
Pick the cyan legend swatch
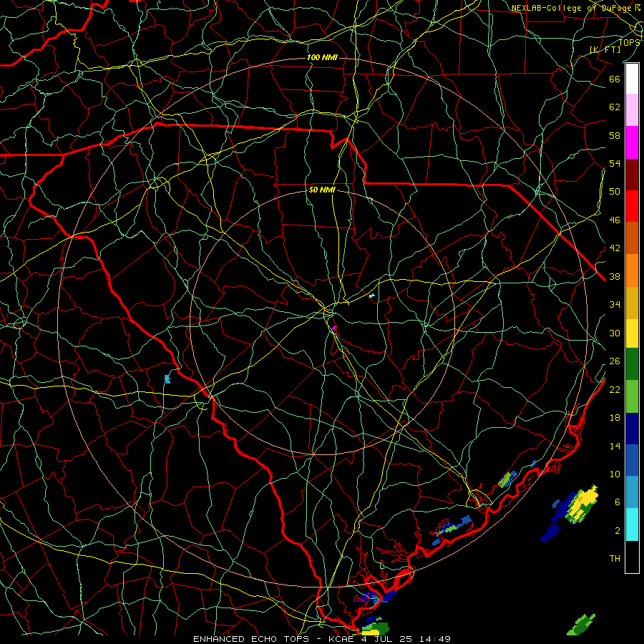pyautogui.click(x=632, y=525)
